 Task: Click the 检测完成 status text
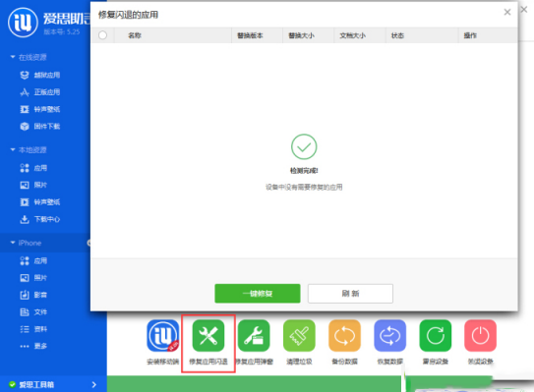(304, 171)
